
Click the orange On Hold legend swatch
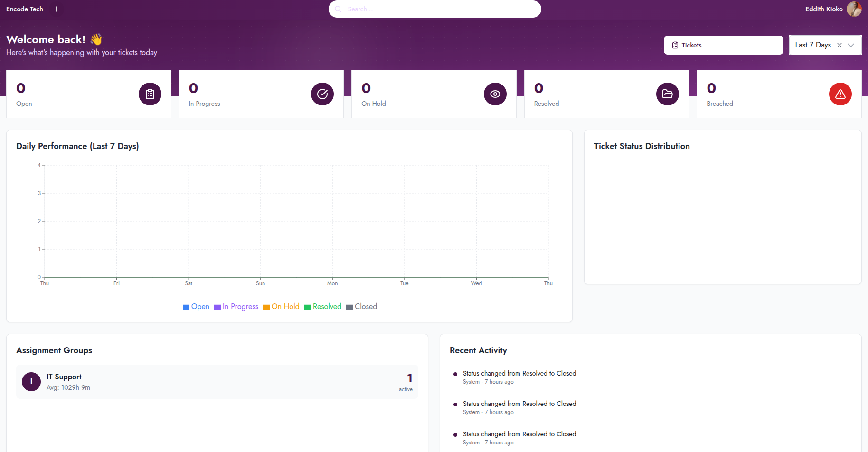pos(266,307)
